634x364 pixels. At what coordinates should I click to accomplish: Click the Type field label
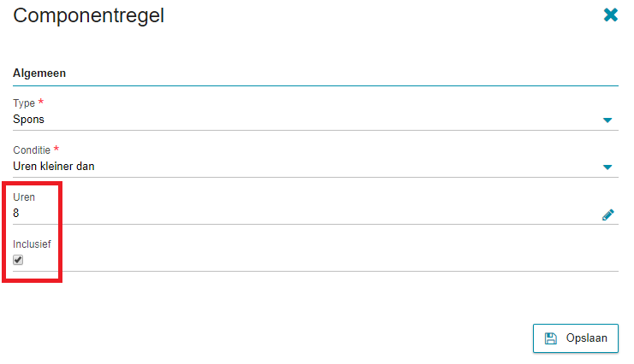click(24, 103)
